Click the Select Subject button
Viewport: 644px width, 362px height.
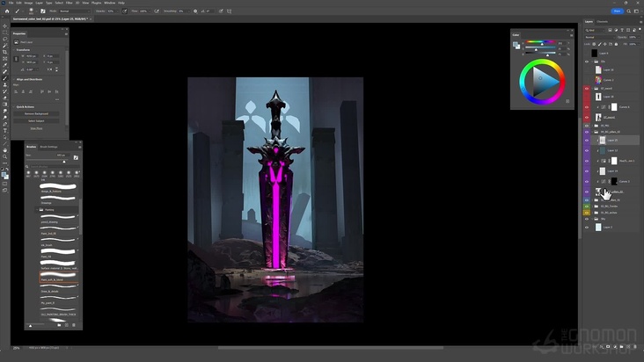point(36,121)
